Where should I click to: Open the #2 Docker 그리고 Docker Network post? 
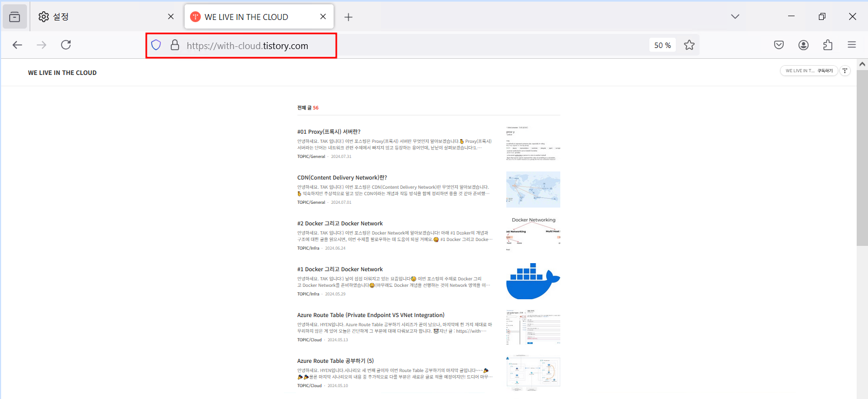coord(340,223)
